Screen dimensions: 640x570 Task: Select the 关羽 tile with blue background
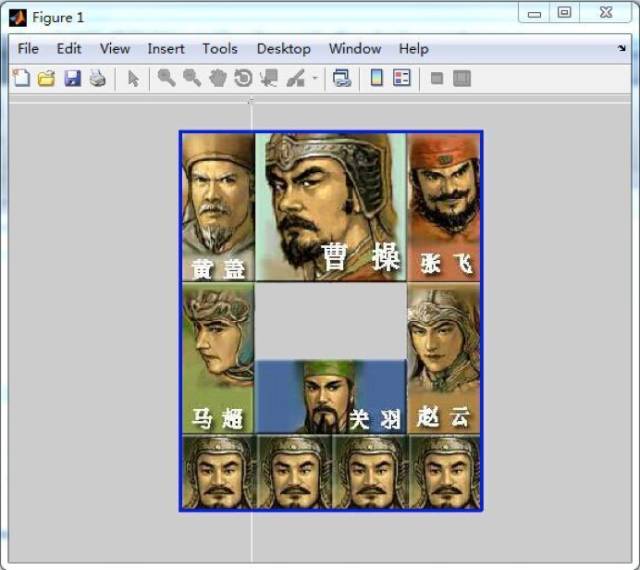tap(331, 397)
